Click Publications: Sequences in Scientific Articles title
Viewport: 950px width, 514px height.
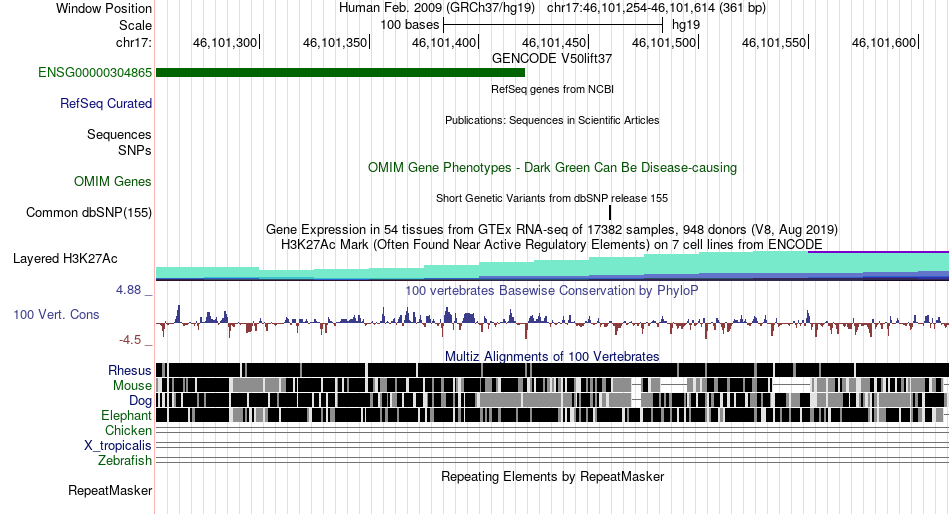[x=552, y=120]
